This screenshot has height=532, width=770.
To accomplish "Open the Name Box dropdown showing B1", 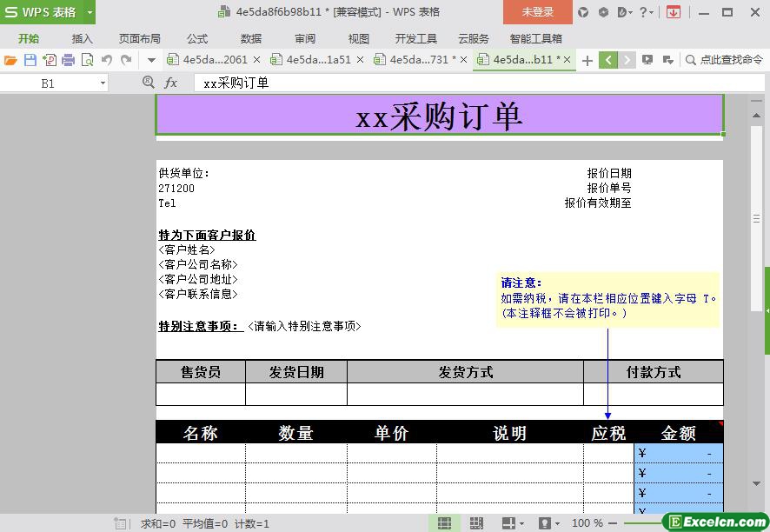I will 103,83.
